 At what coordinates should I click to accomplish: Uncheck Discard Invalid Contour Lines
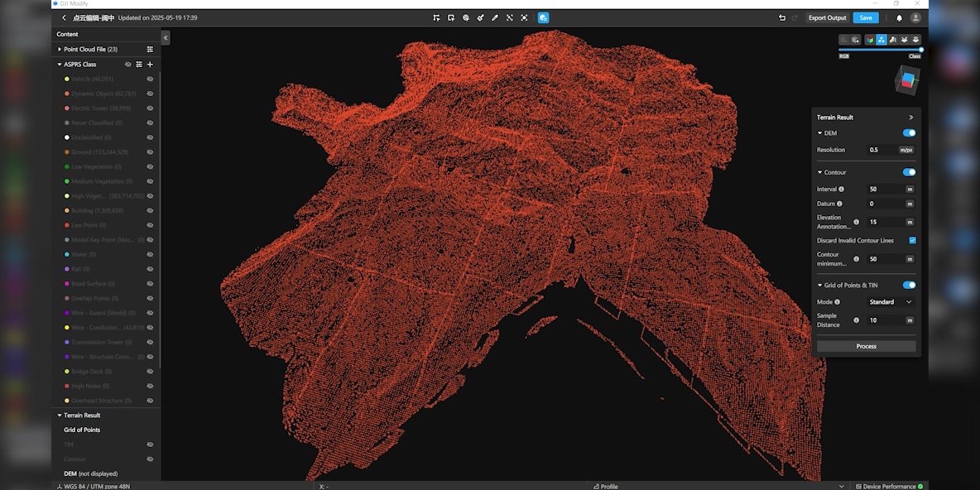912,240
